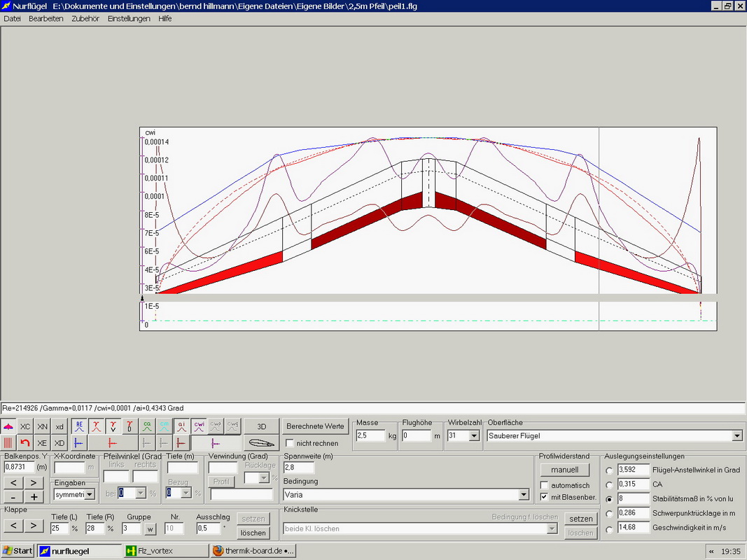Enable the 'nicht rechnen' checkbox
The width and height of the screenshot is (747, 560).
pos(290,443)
